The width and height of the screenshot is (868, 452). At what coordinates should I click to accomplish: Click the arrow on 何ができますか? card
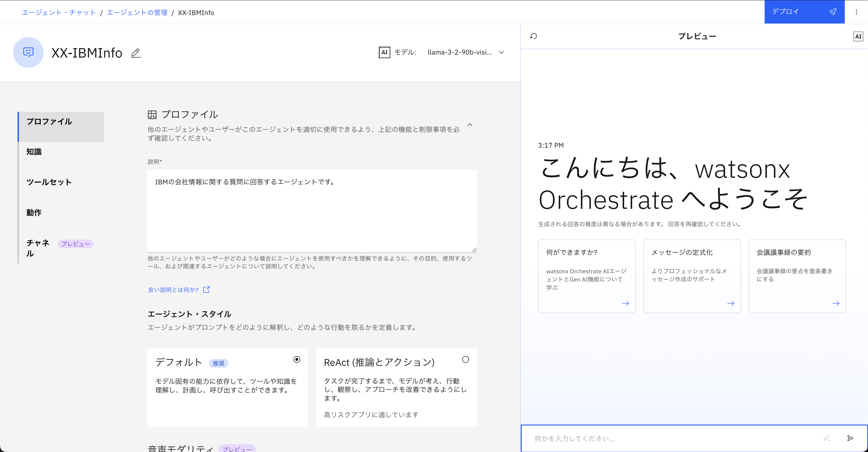tap(625, 303)
